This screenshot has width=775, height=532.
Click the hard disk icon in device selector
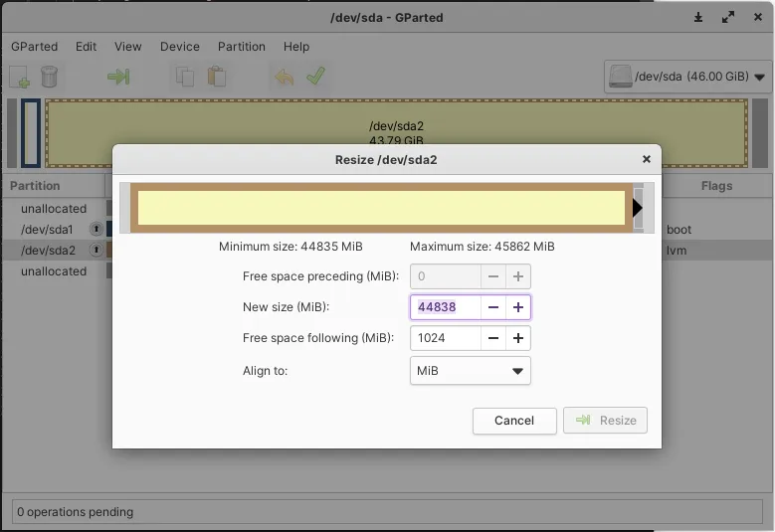pyautogui.click(x=620, y=77)
